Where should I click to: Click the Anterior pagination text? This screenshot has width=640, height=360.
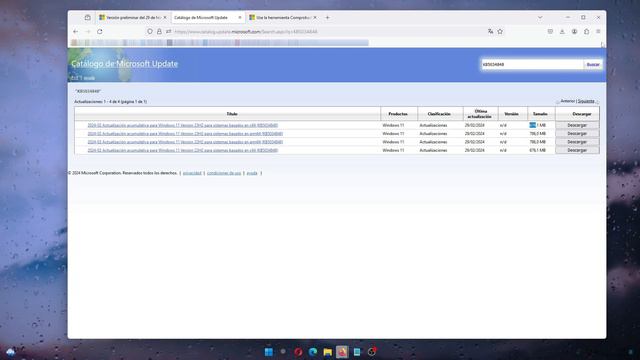click(x=567, y=101)
